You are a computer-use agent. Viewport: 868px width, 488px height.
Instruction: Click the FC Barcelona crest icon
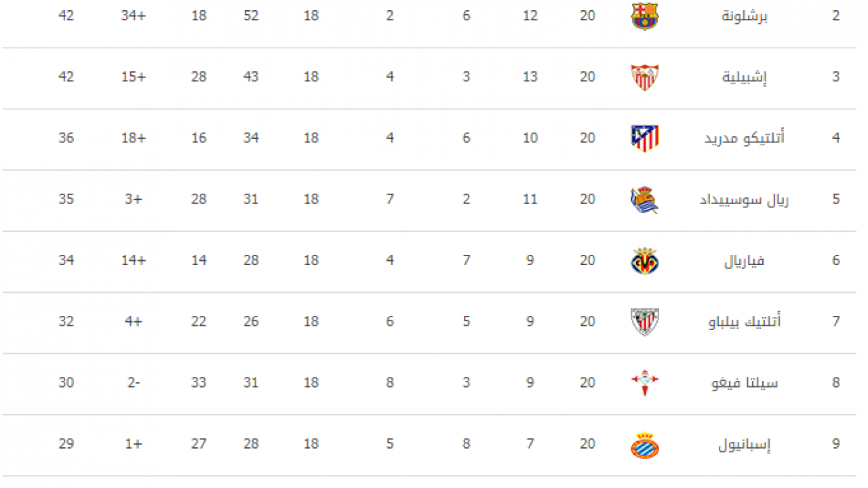click(x=645, y=16)
